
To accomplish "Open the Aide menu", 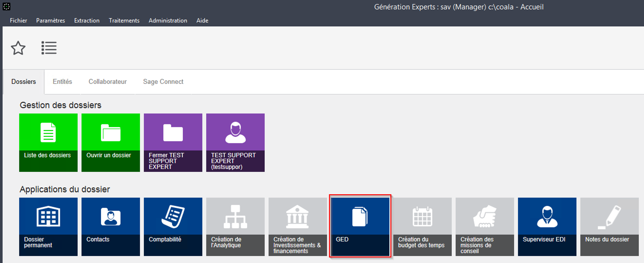I will pos(202,21).
